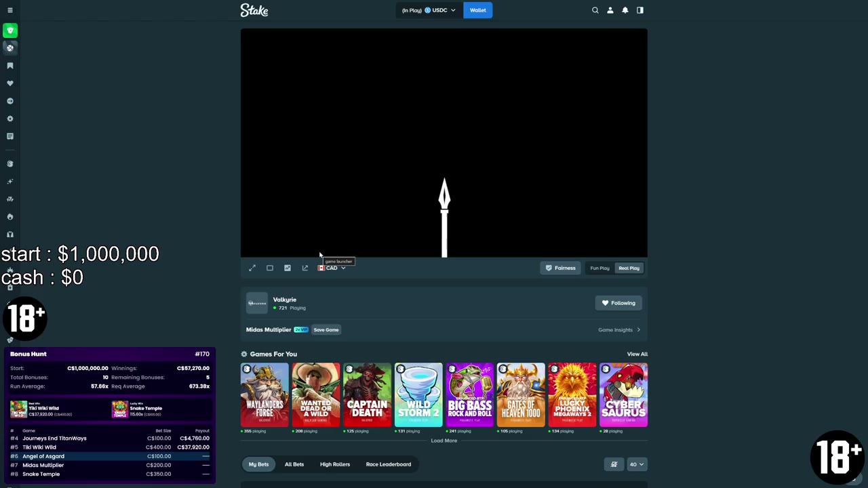Switch to Real Play mode

tap(629, 268)
